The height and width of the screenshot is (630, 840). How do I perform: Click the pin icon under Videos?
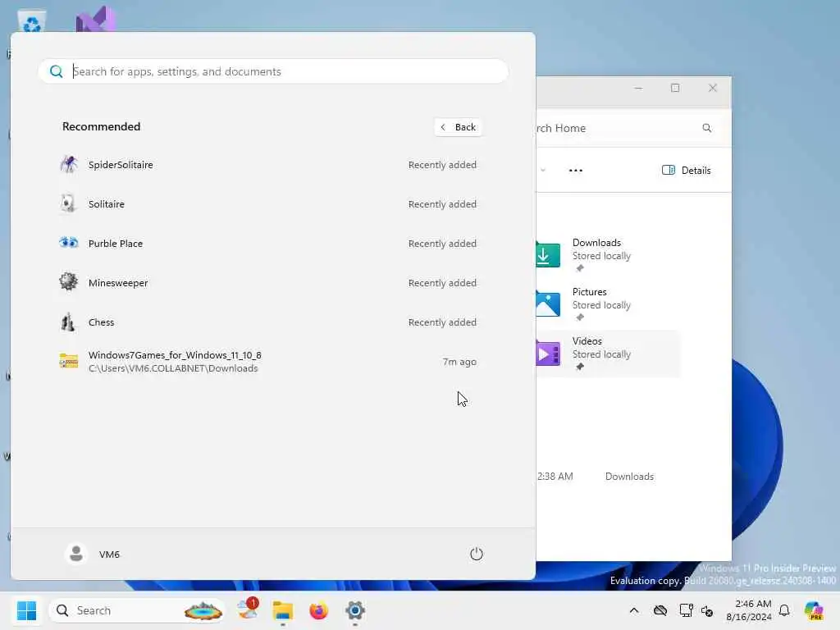580,367
